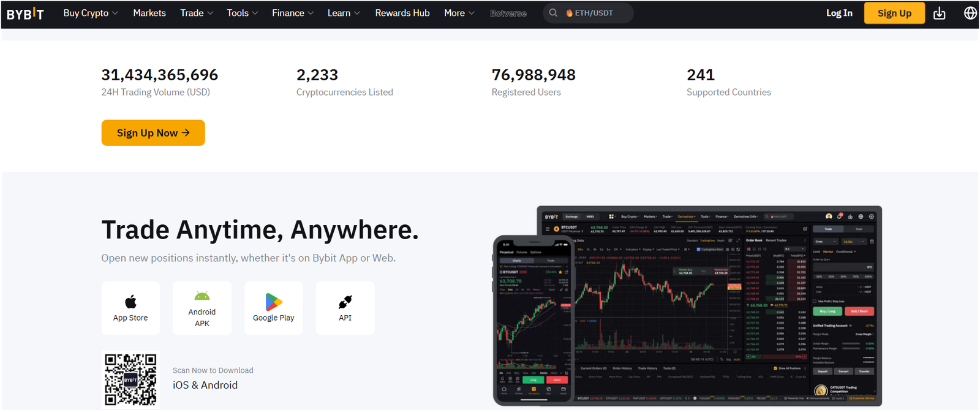The image size is (980, 412).
Task: Open the globe language selector icon
Action: [970, 13]
